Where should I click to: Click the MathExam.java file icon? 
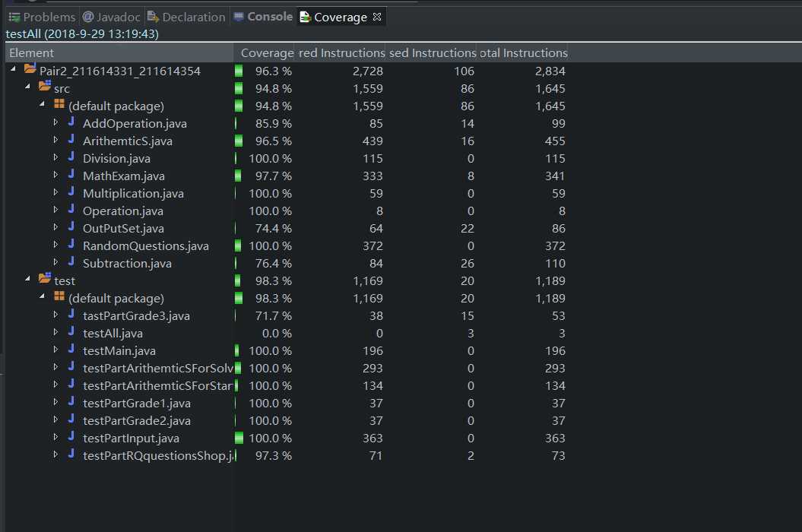(71, 174)
